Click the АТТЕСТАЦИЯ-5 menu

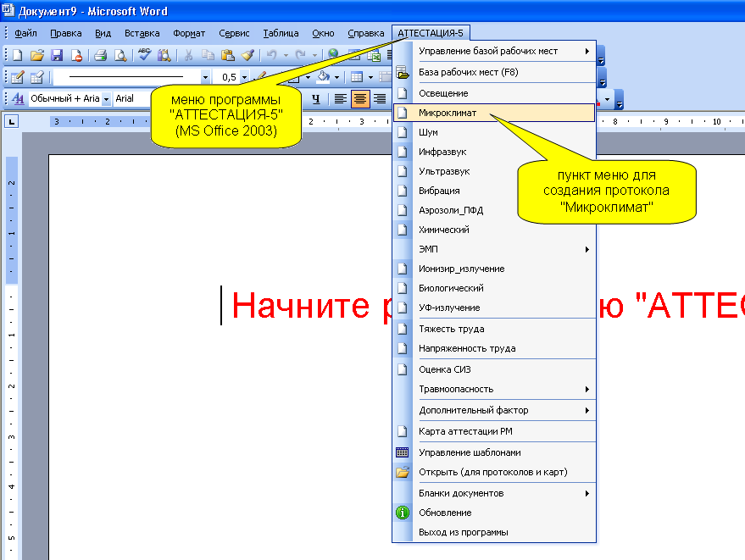[x=431, y=33]
